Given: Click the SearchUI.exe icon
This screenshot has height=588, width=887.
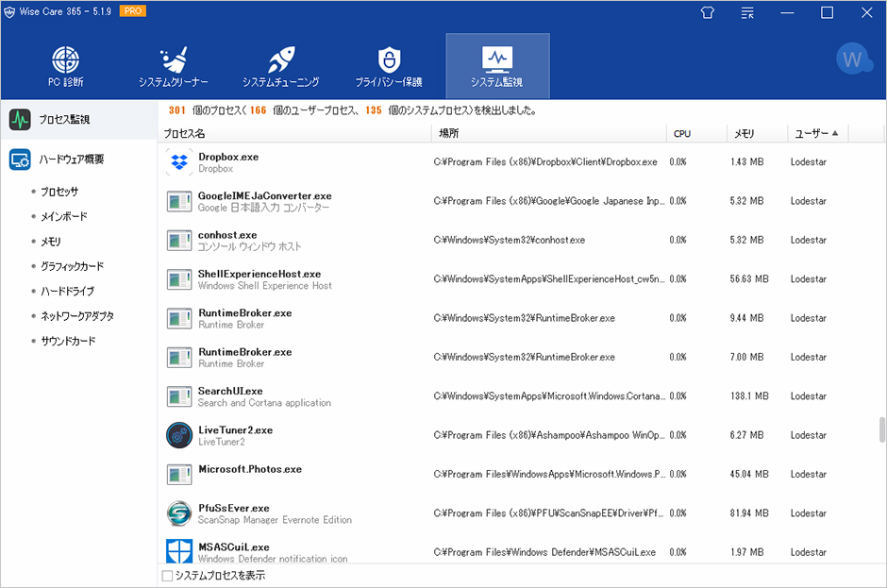Looking at the screenshot, I should pyautogui.click(x=179, y=396).
